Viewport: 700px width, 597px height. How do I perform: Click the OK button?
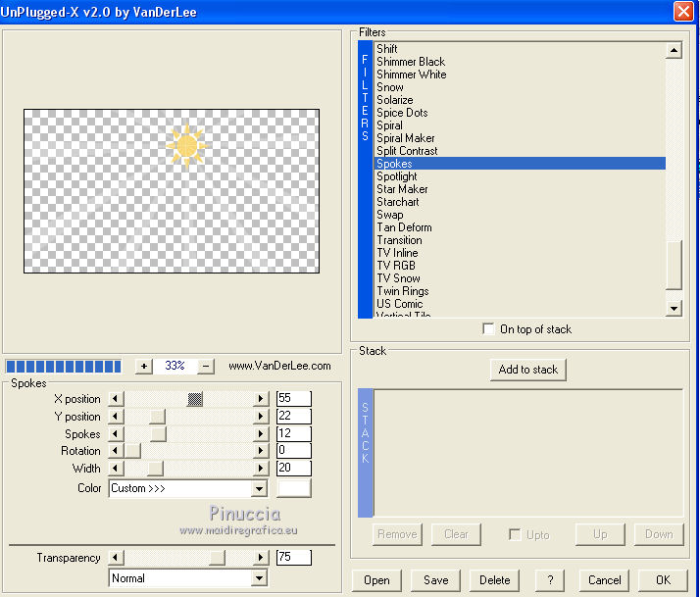click(663, 579)
